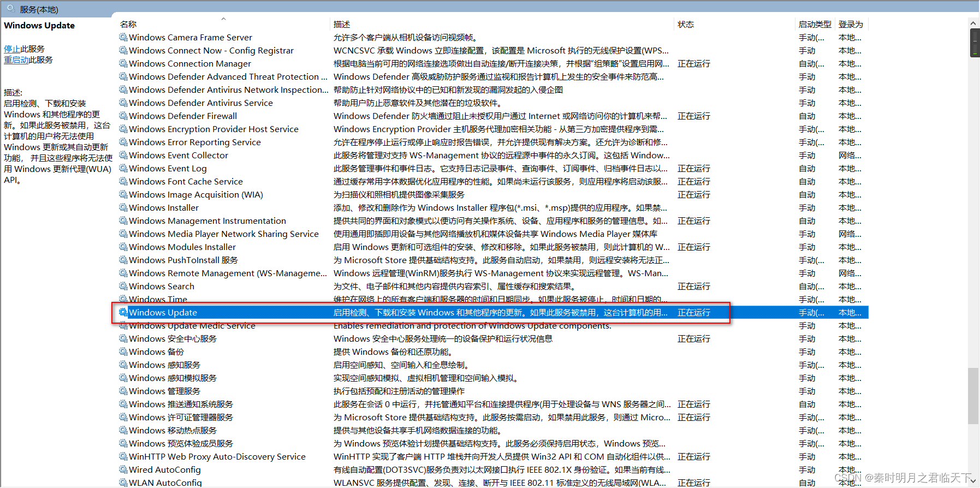Click the gear icon for WinHTTP Web Proxy Auto-Discovery Service
This screenshot has width=980, height=488.
(123, 457)
